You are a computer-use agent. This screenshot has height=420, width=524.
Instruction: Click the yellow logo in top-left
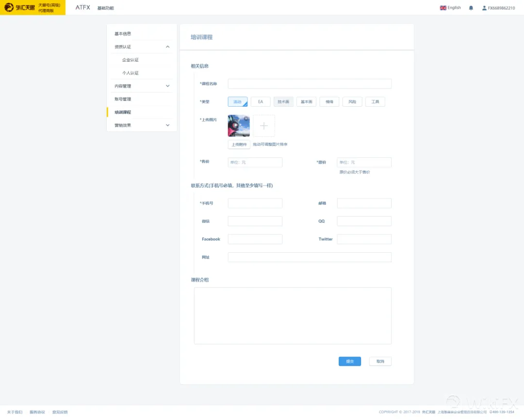click(33, 7)
